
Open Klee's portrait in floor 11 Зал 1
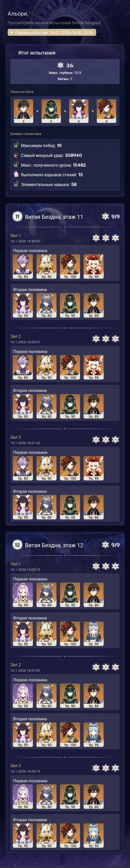point(93,266)
